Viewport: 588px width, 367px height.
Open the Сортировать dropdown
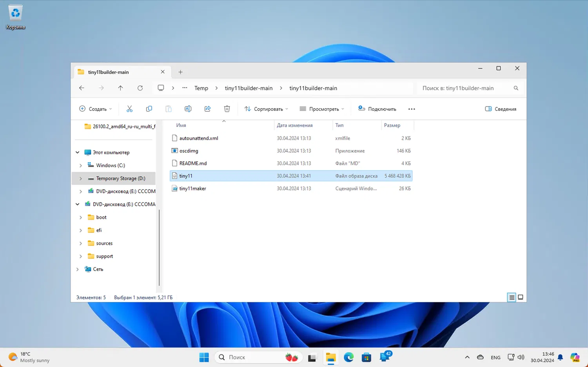point(266,109)
